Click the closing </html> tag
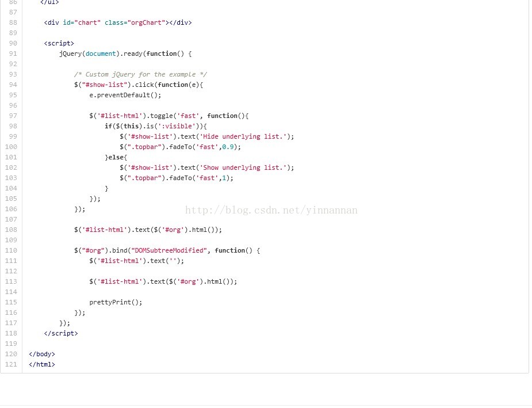 click(42, 364)
